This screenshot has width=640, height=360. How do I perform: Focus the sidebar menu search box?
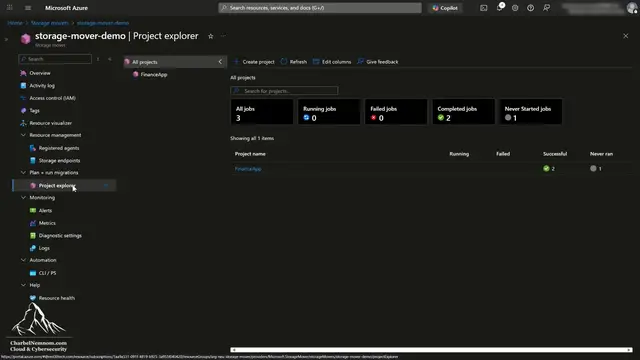pyautogui.click(x=55, y=59)
